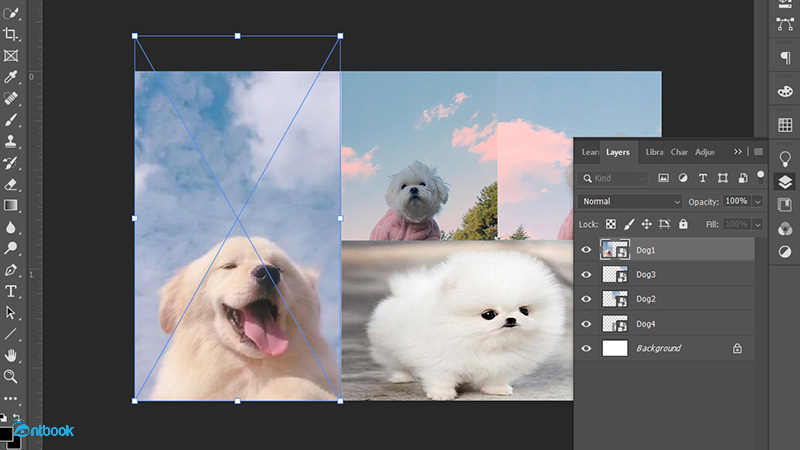Select the Eraser tool
The image size is (800, 450).
tap(11, 184)
